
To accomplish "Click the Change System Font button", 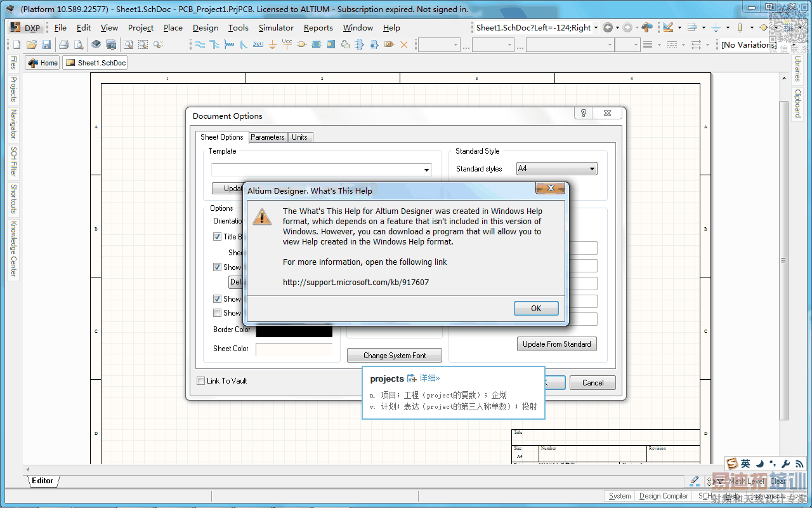I will [x=395, y=356].
